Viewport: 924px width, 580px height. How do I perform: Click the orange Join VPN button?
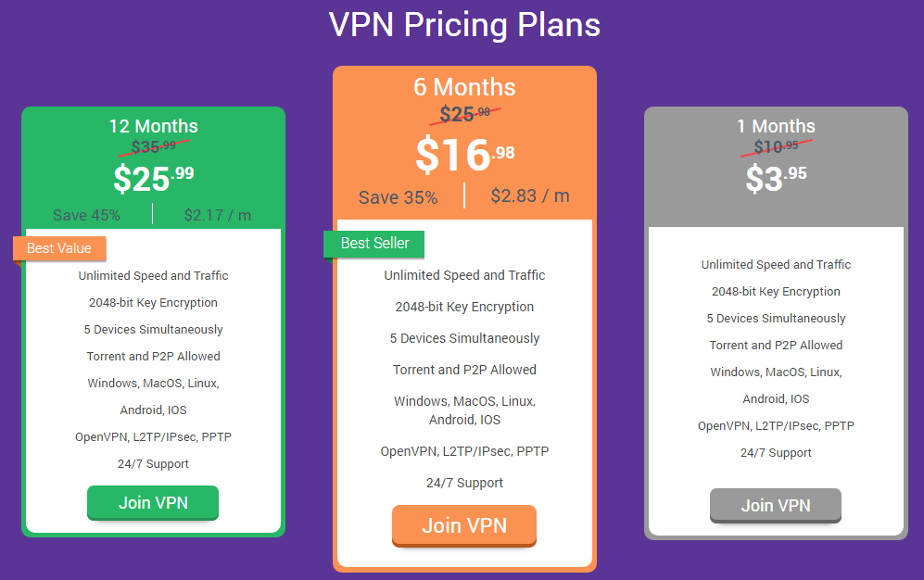coord(464,525)
